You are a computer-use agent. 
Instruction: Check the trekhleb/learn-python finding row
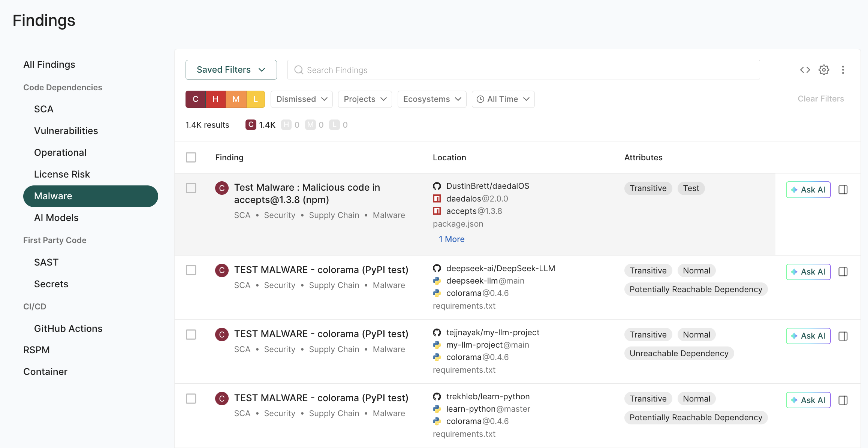pyautogui.click(x=191, y=399)
